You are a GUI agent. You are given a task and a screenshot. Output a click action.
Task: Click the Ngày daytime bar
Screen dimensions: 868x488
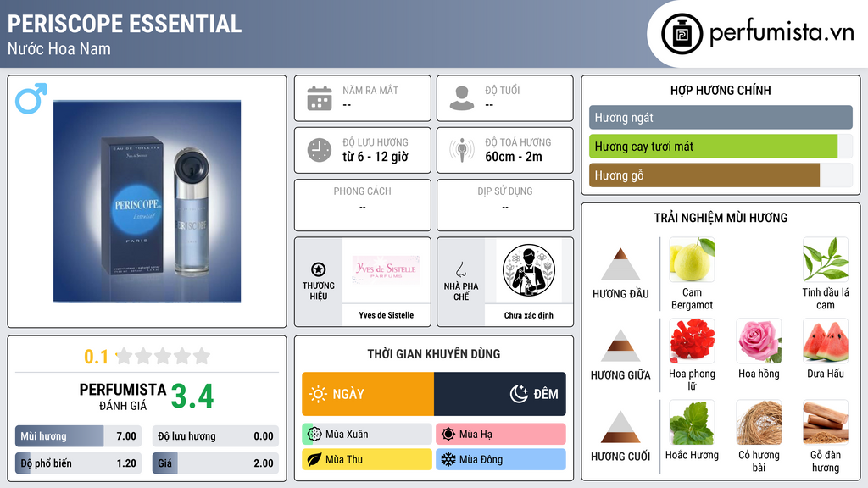coord(368,394)
